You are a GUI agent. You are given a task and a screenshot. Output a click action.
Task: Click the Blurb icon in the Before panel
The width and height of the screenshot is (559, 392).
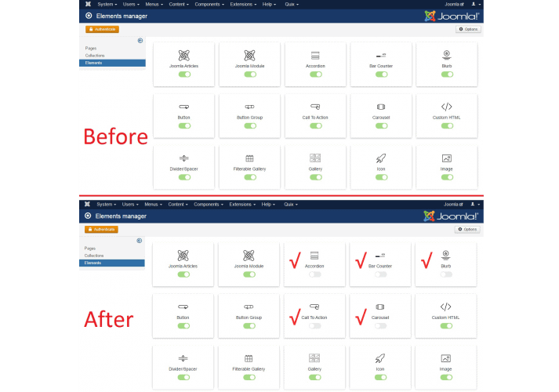446,55
